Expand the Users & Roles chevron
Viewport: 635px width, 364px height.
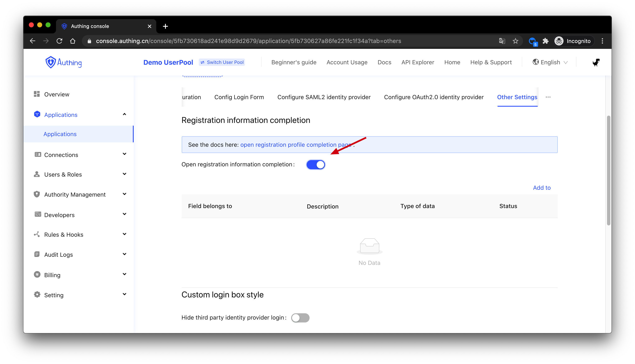click(x=124, y=174)
